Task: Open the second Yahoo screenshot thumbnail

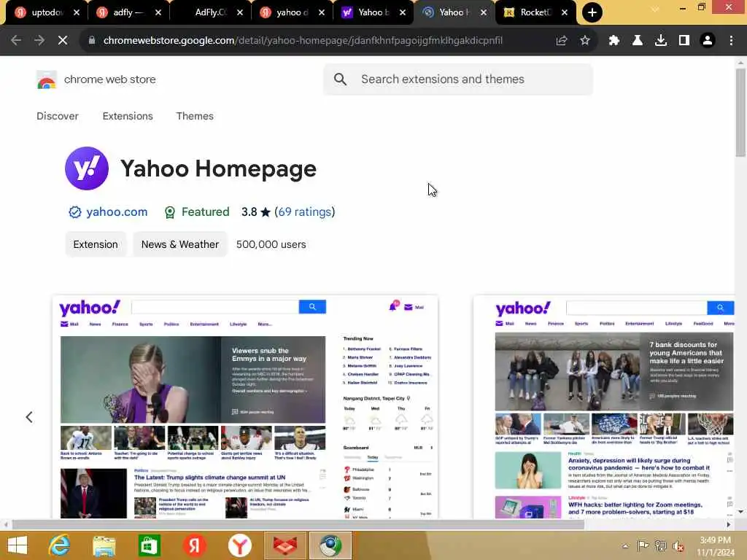Action: click(604, 407)
